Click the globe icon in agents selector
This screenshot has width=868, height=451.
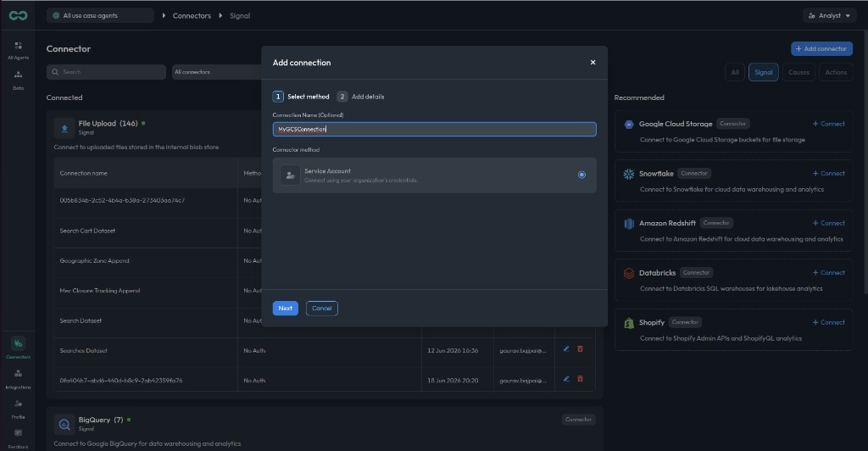pos(56,15)
